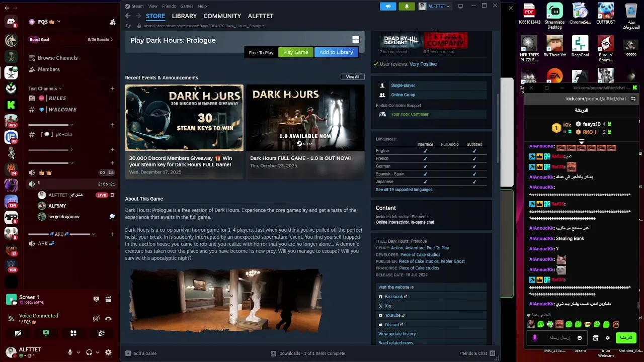This screenshot has width=644, height=362.
Task: Toggle Discord noise suppression icon
Action: (x=96, y=318)
